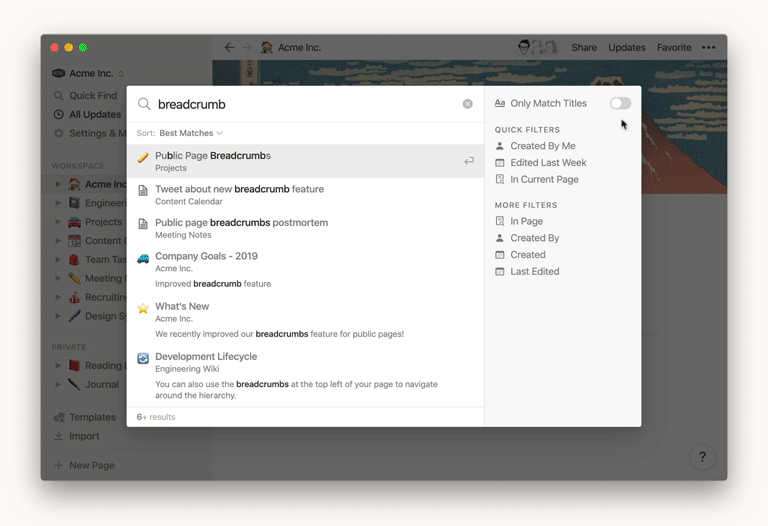Open the Sort Best Matches dropdown
Screen dimensions: 768x526
tap(190, 133)
